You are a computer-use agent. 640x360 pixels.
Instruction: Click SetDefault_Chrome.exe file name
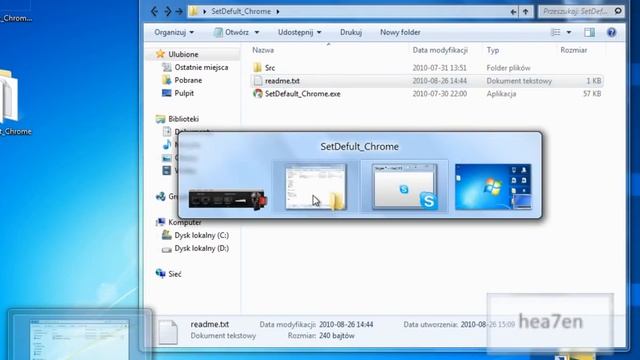(302, 93)
